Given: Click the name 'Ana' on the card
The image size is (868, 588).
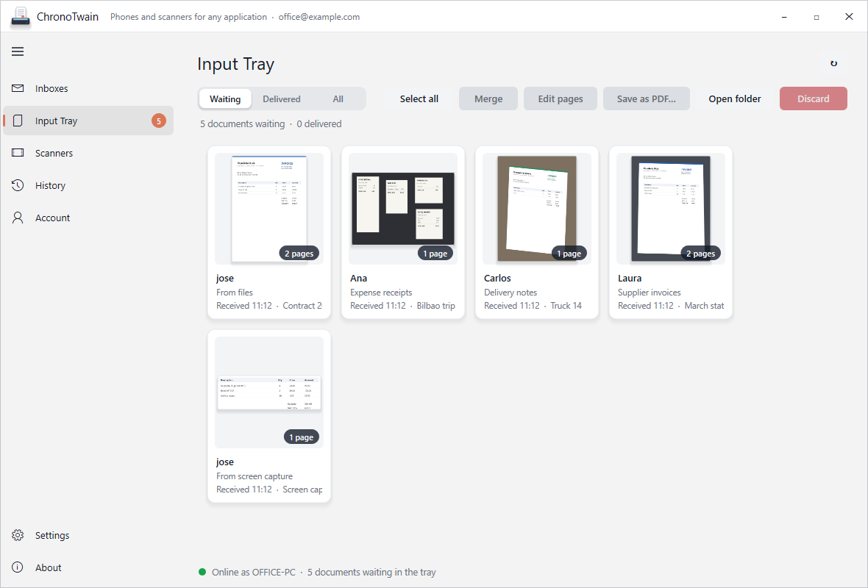Looking at the screenshot, I should pyautogui.click(x=359, y=279).
